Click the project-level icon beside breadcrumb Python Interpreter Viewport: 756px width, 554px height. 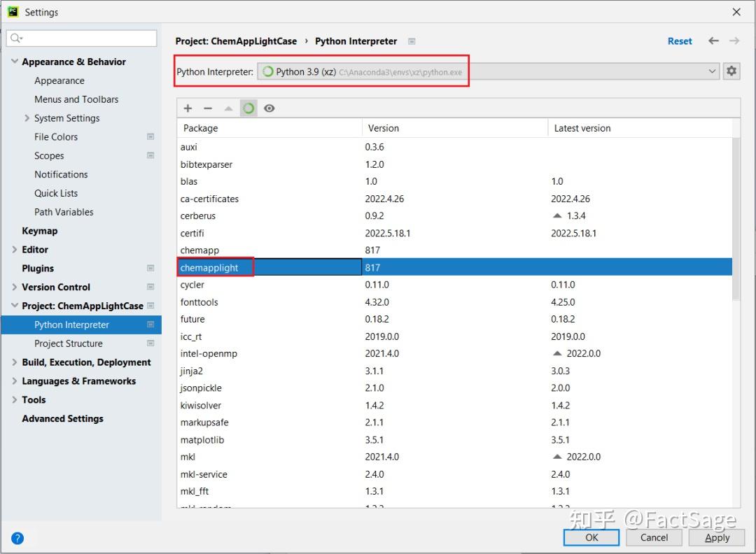click(412, 41)
